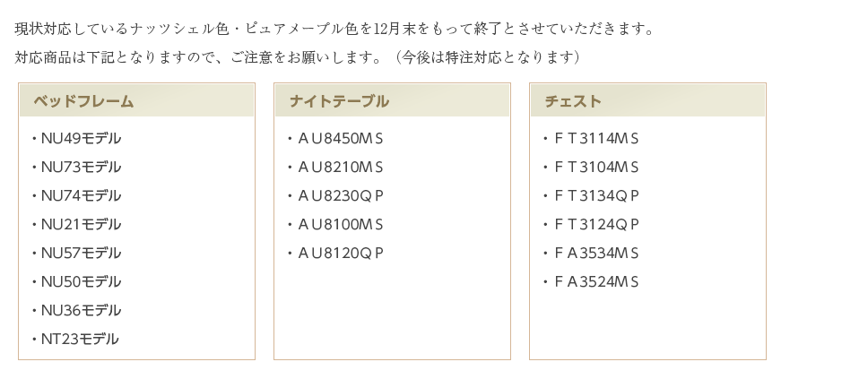The width and height of the screenshot is (868, 379).
Task: Select the AU8210MS list entry
Action: coord(341,168)
